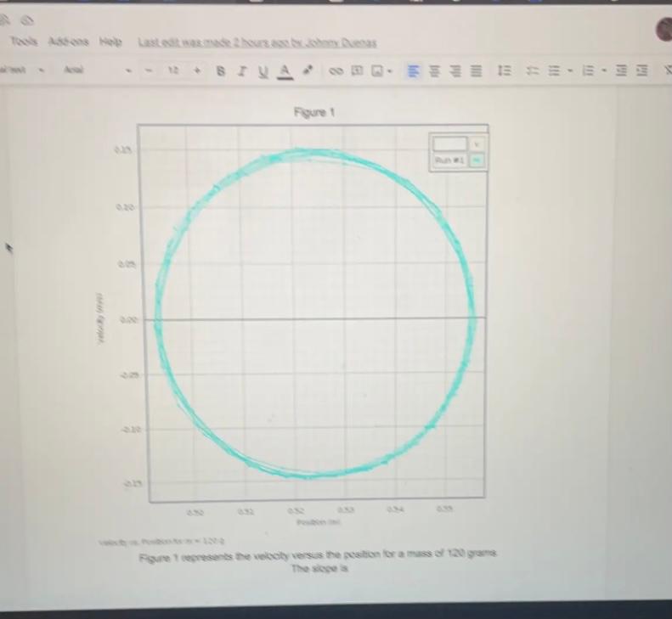Click the Figure 1 caption paragraph

coord(318,554)
